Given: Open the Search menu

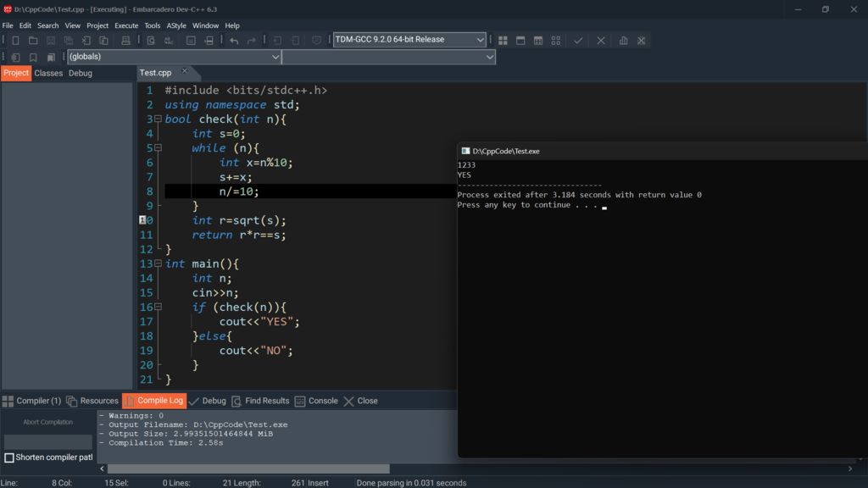Looking at the screenshot, I should point(47,25).
